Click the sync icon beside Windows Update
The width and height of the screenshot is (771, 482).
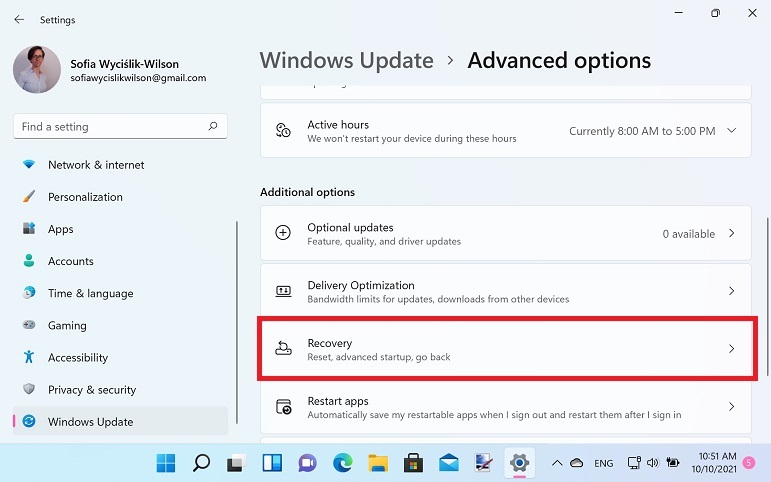29,421
